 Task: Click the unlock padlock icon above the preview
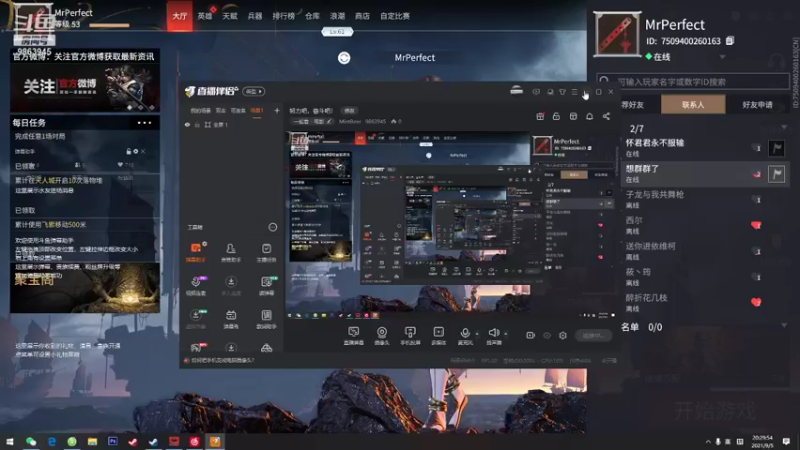click(x=556, y=116)
